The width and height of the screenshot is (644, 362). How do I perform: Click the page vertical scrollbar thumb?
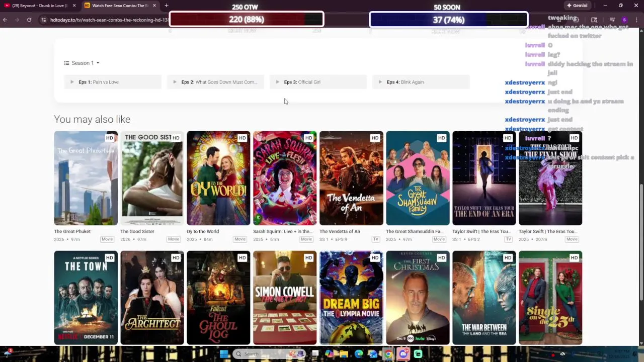(641, 241)
